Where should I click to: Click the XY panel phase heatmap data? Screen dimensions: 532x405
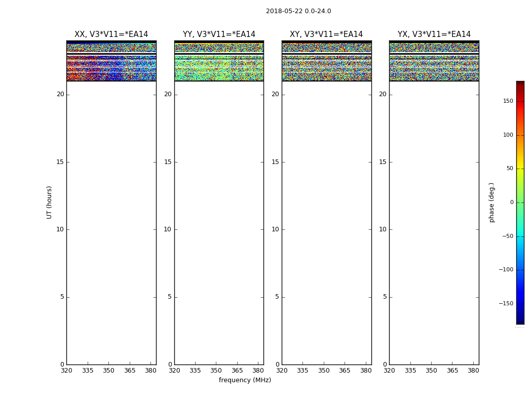(326, 61)
